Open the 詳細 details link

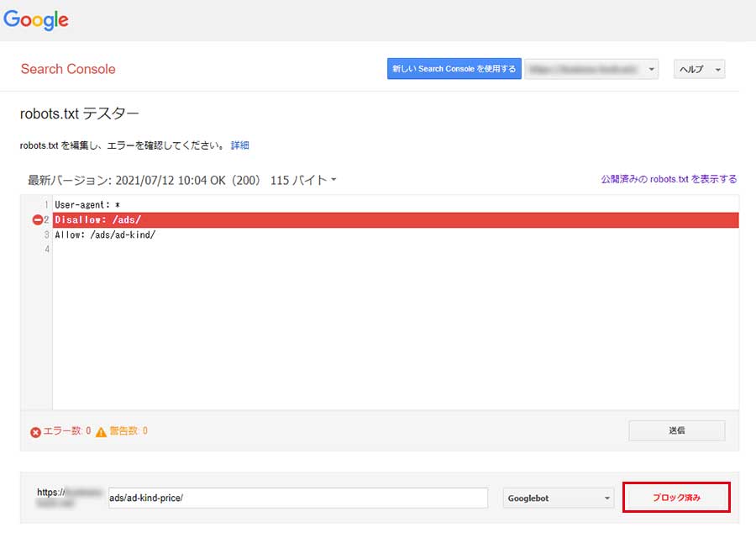(x=240, y=145)
